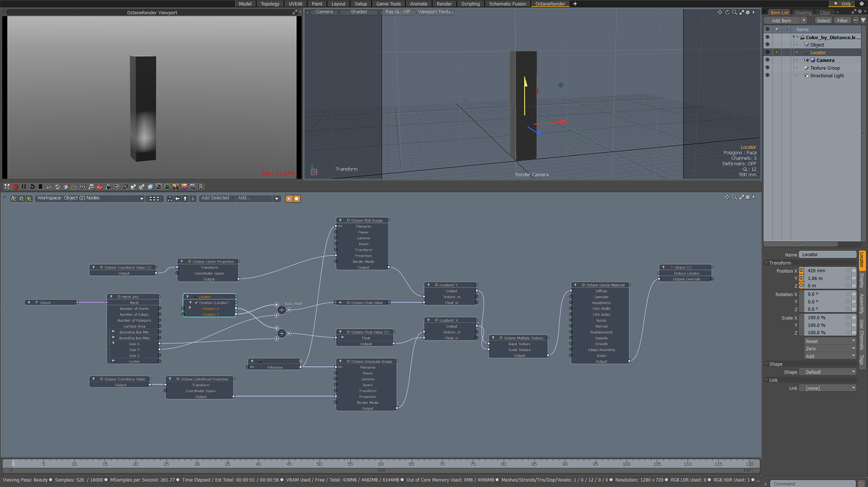
Task: Click the film reel animation icon
Action: tap(192, 186)
